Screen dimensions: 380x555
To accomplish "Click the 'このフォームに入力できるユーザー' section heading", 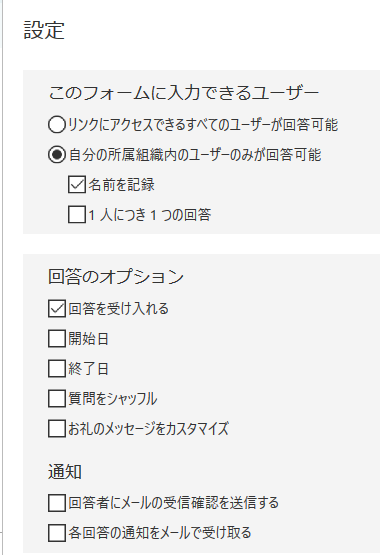I will (184, 93).
